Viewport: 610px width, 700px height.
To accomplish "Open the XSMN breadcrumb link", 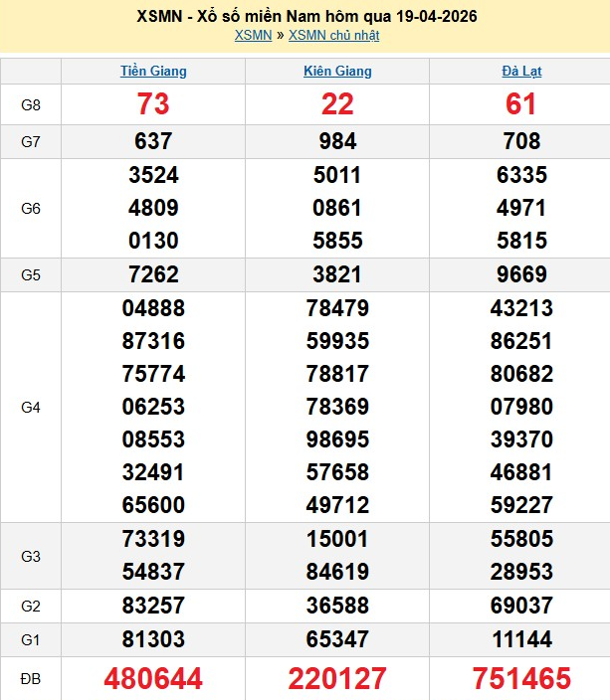I will pos(253,36).
